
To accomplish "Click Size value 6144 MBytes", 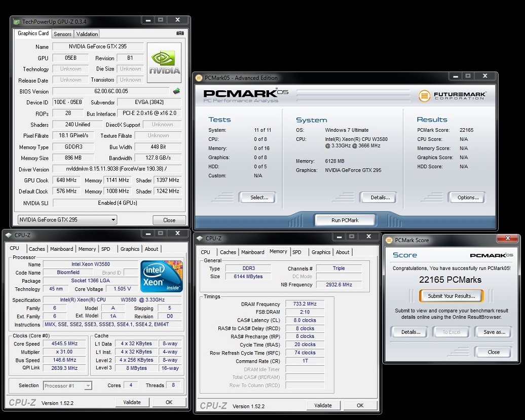I will coord(248,277).
